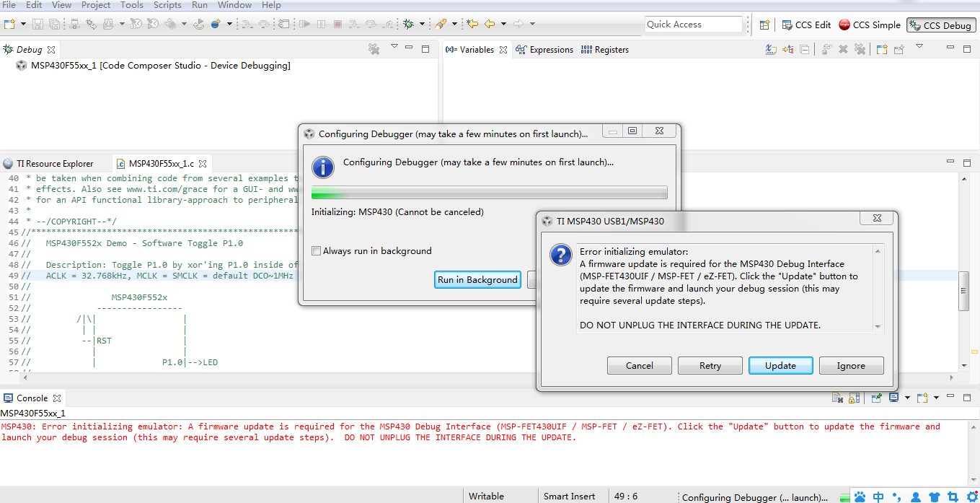Image resolution: width=980 pixels, height=503 pixels.
Task: Create a new project with the New icon
Action: [x=10, y=24]
